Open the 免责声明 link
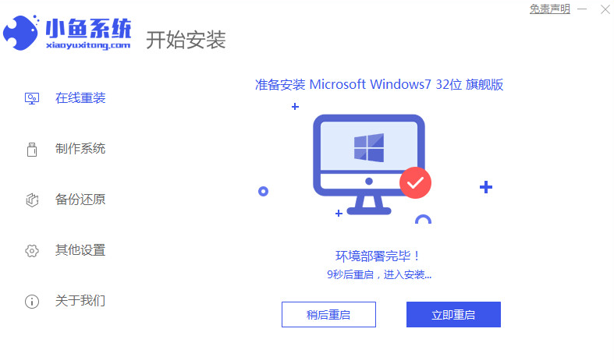 click(x=550, y=9)
